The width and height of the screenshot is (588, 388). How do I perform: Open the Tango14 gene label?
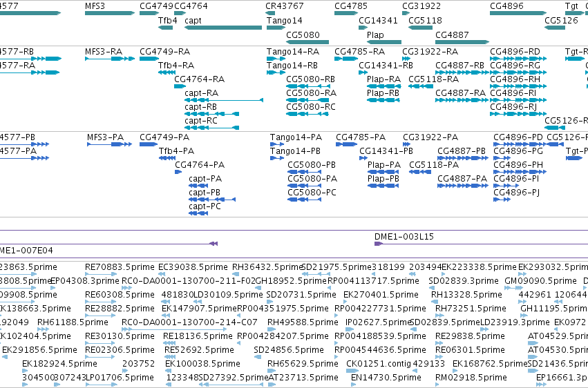coord(284,20)
